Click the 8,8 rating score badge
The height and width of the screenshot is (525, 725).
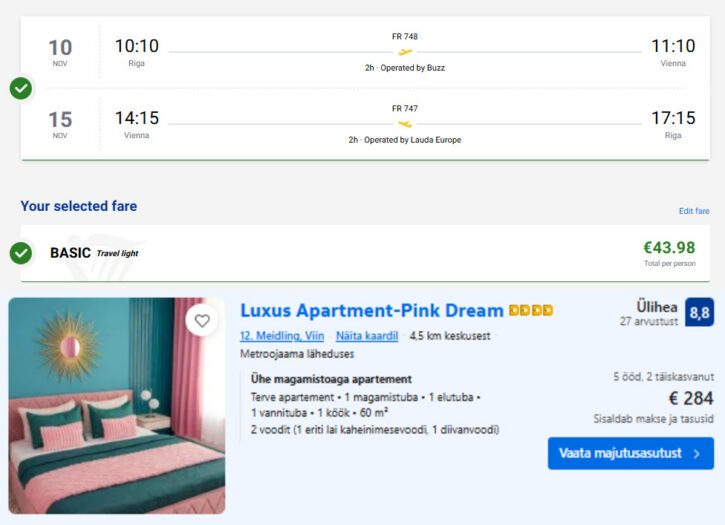[x=699, y=313]
